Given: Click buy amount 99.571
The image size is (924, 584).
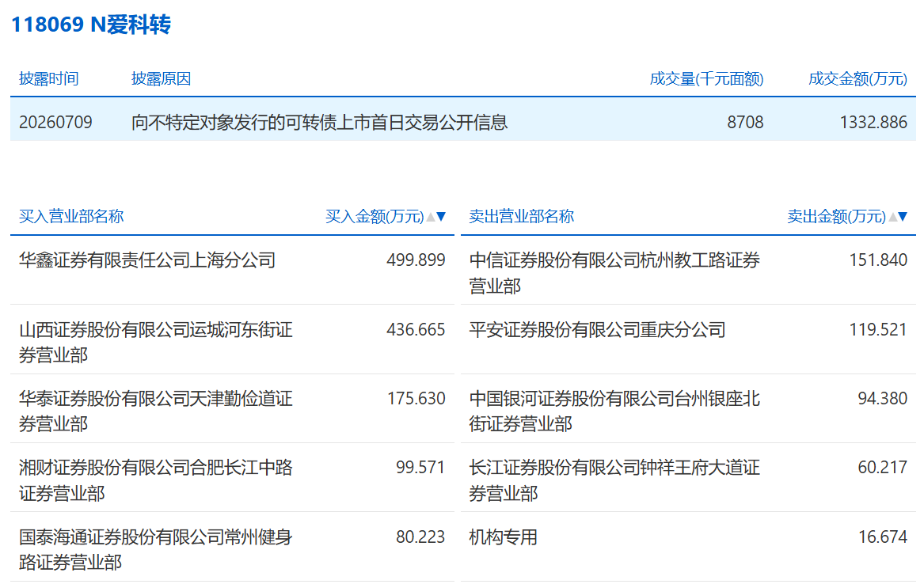Looking at the screenshot, I should click(420, 468).
